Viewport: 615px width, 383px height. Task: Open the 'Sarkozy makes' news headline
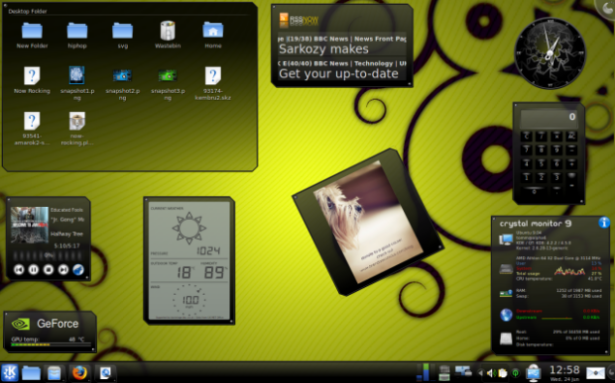pos(324,49)
